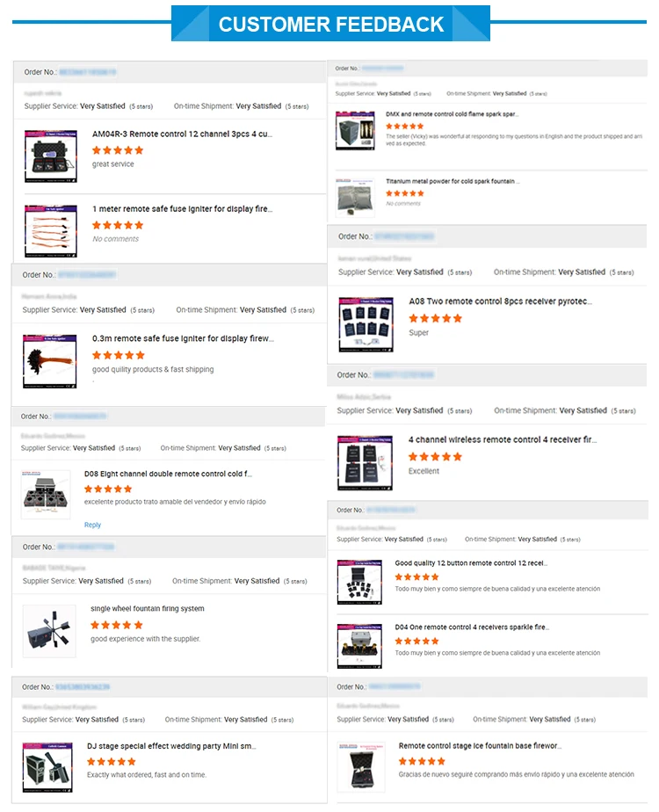
Task: Open Remote control stage ice fountain title
Action: pyautogui.click(x=480, y=745)
